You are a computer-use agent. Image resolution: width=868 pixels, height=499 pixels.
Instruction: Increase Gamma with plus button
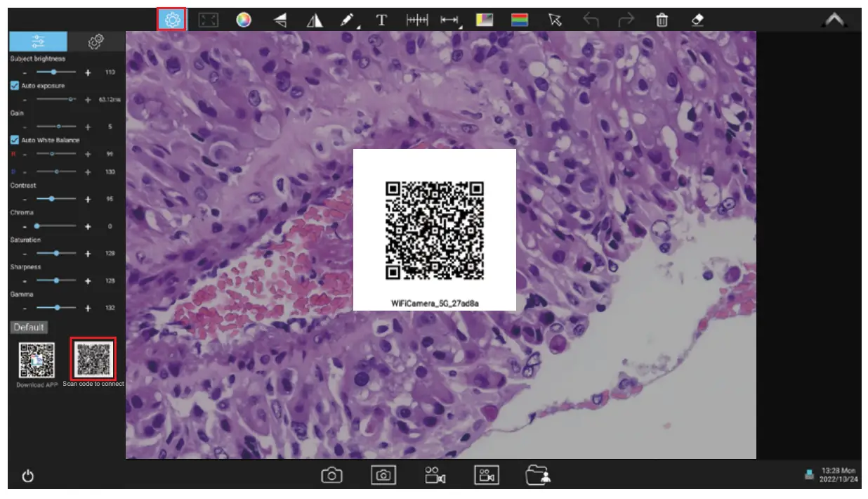click(88, 308)
